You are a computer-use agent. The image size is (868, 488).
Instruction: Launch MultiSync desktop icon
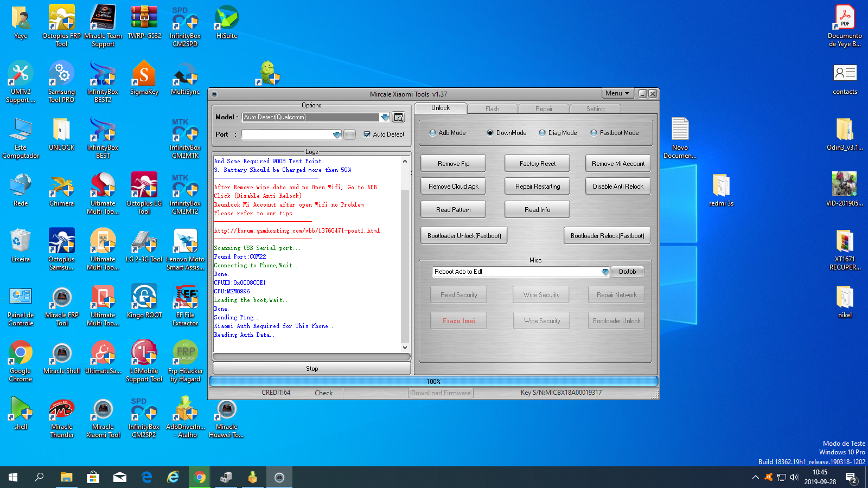(x=185, y=78)
